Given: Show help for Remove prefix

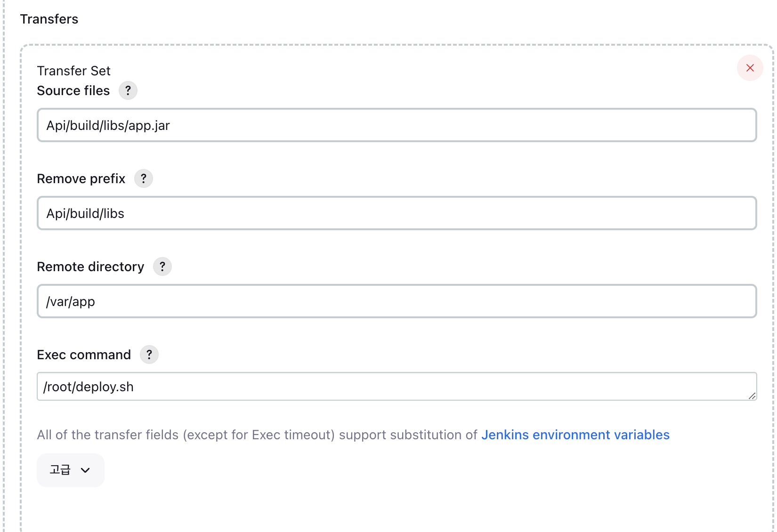Looking at the screenshot, I should (x=144, y=178).
